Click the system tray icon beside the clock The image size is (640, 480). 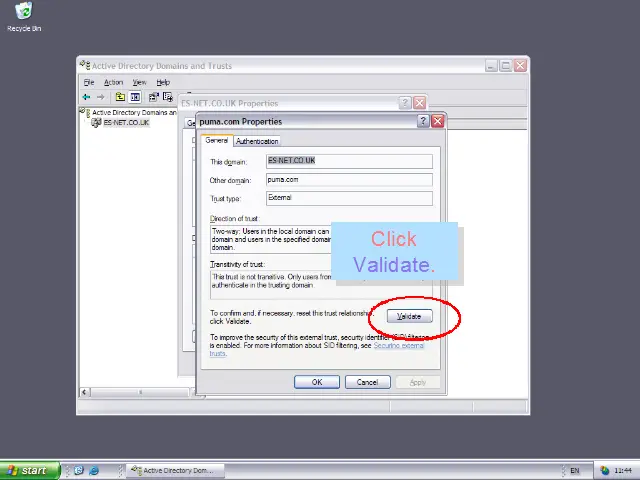tap(604, 471)
